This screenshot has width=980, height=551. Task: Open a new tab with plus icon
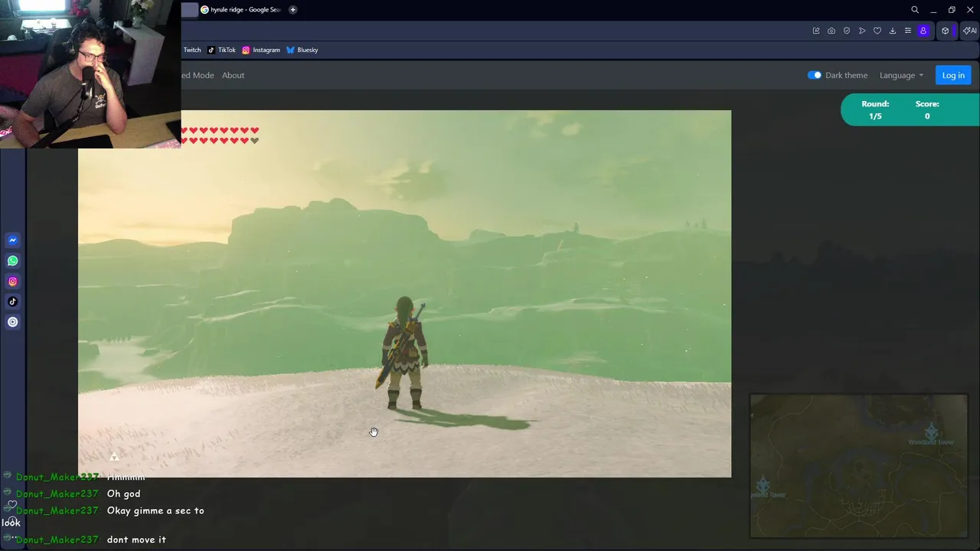[292, 10]
